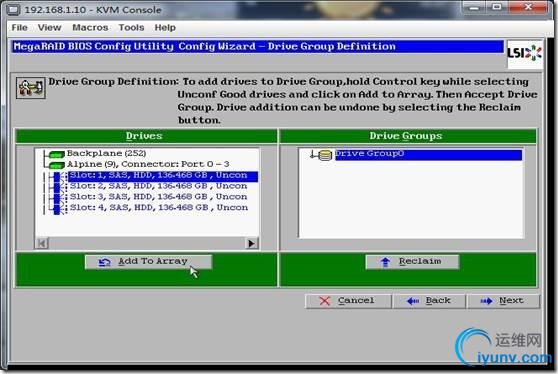
Task: Click the scroll left arrow in Drives list
Action: (x=42, y=243)
